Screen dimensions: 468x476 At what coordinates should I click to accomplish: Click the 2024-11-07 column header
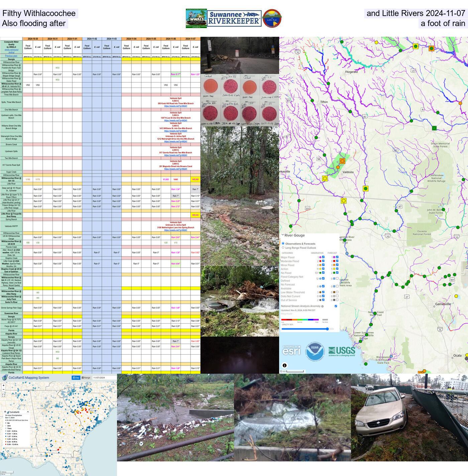coord(191,39)
